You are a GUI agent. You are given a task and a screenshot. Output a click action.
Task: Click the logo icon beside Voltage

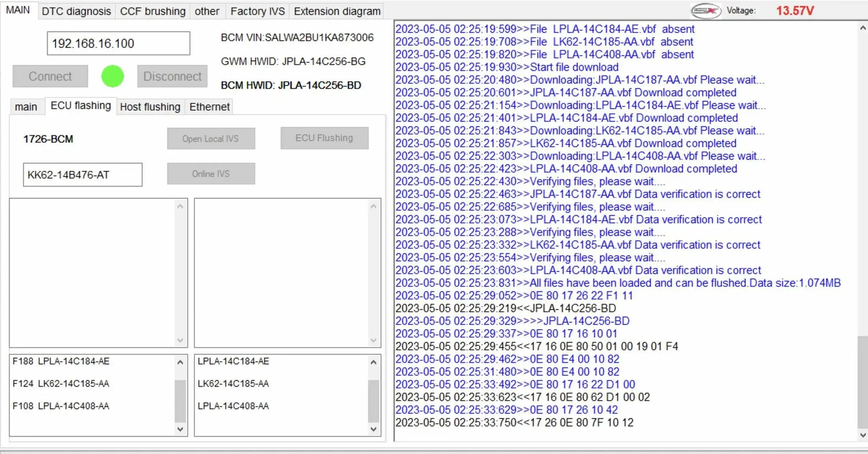[x=706, y=11]
